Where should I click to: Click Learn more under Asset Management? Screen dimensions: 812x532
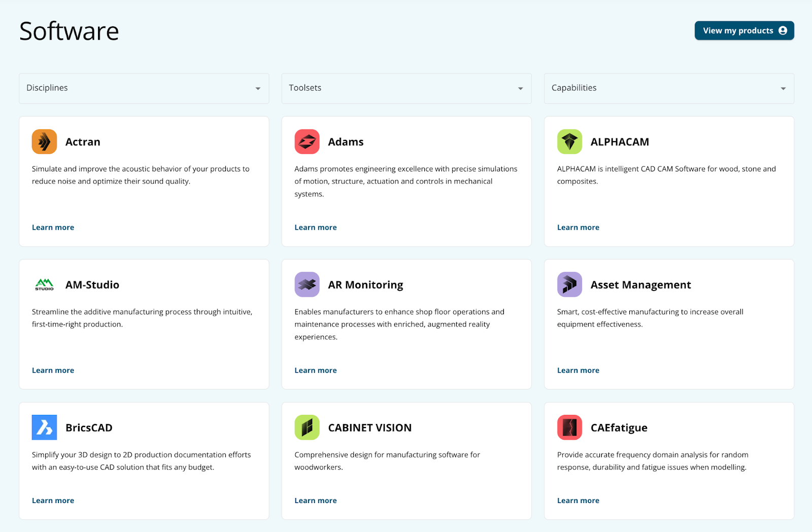(x=578, y=370)
